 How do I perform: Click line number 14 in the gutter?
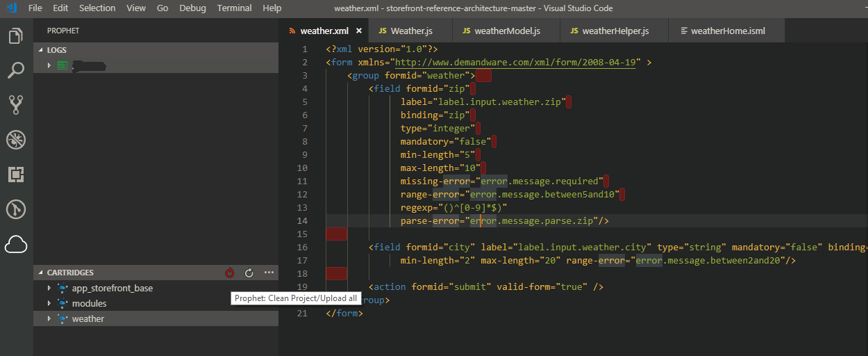[302, 221]
